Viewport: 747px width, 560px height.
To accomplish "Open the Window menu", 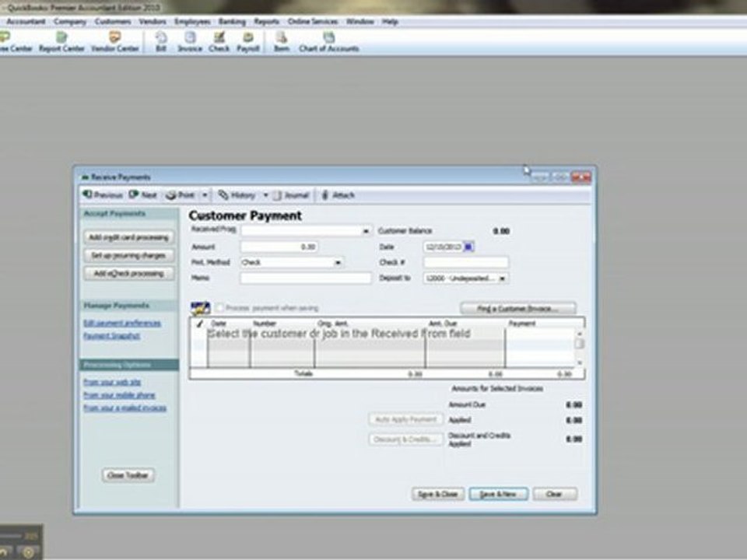I will [x=359, y=22].
